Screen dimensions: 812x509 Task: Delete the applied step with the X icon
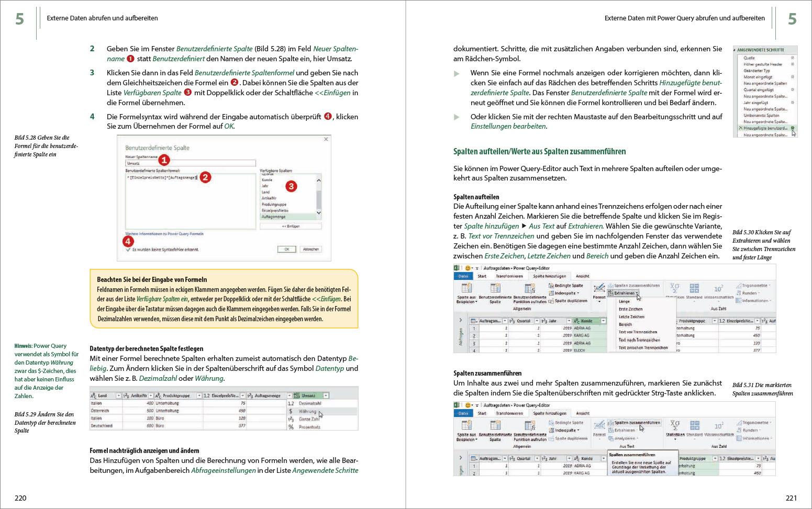tap(740, 128)
